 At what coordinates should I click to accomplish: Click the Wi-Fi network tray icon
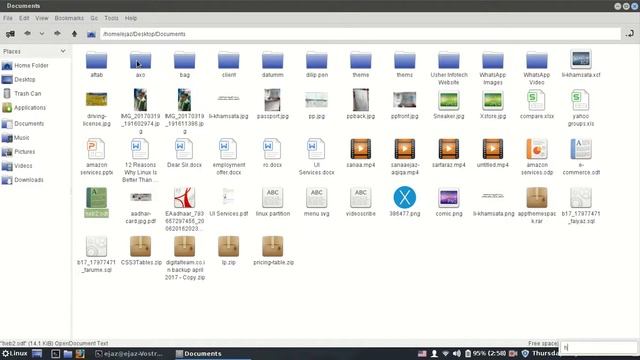coord(445,353)
